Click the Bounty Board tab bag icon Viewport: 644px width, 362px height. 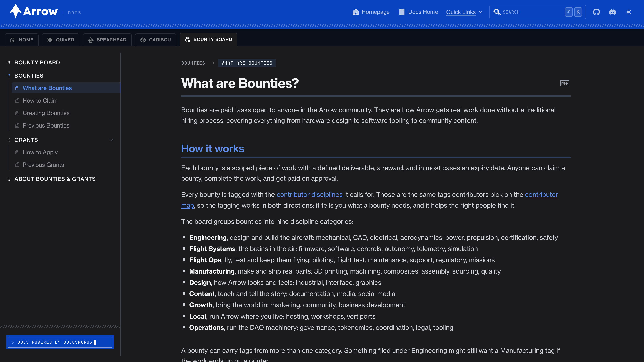pos(188,39)
